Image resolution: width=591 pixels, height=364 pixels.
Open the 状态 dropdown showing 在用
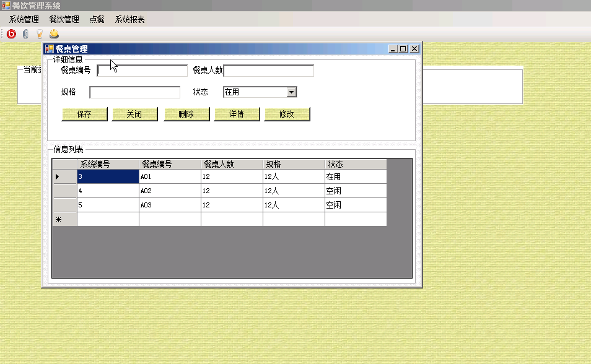coord(292,91)
